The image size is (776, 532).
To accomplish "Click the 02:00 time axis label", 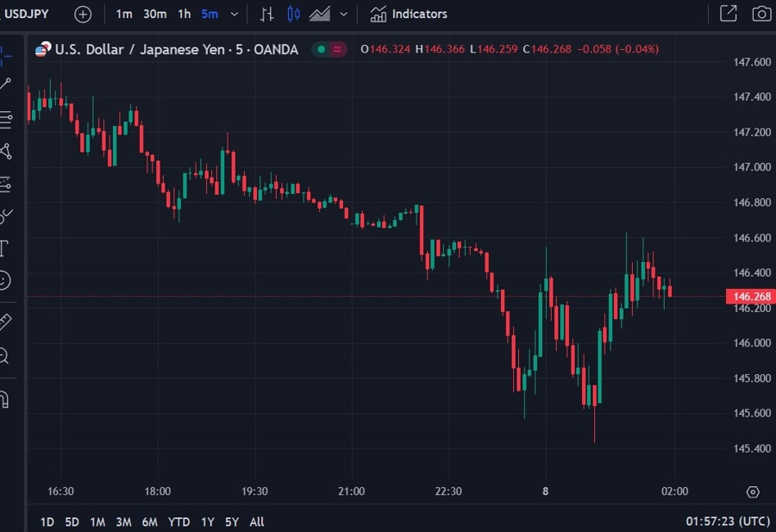I will point(674,491).
